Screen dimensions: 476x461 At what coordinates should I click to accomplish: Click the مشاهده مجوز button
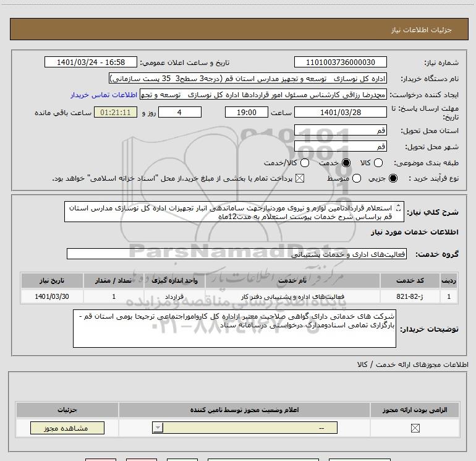pos(67,428)
